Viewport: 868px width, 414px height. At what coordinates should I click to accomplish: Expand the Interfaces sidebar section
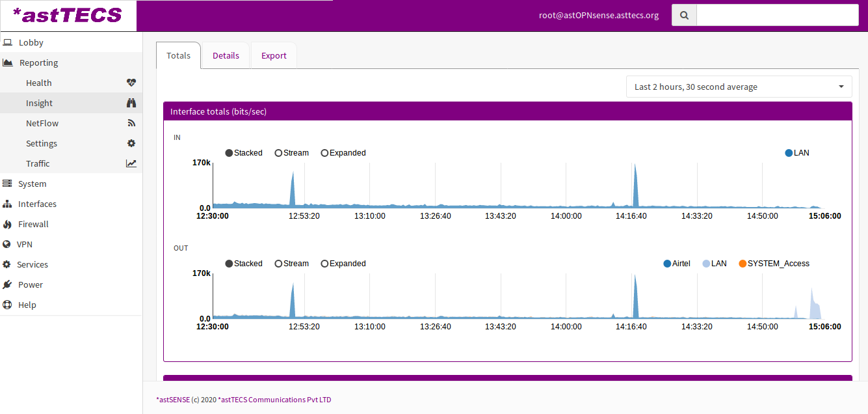pos(37,204)
